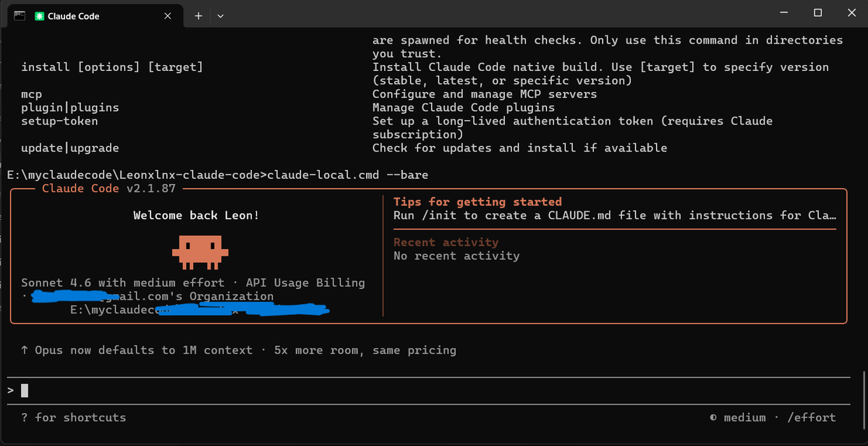Click 'Manage Claude Code plugins' description
The width and height of the screenshot is (868, 446).
tap(464, 108)
